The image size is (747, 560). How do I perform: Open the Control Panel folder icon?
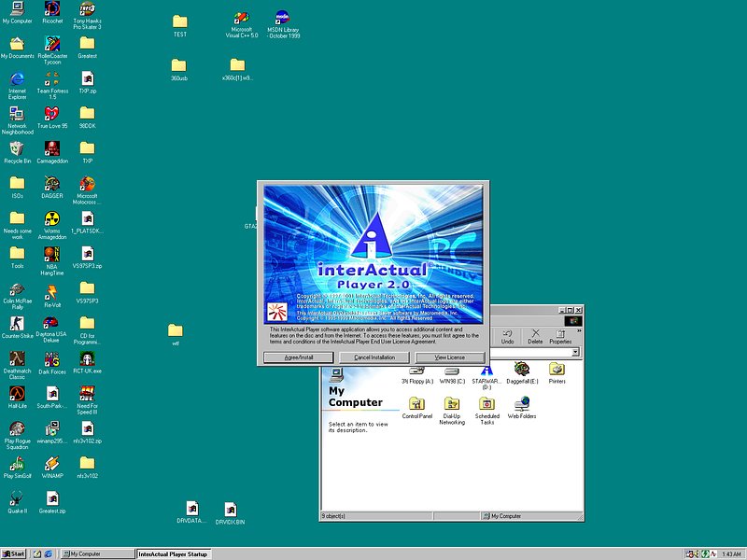point(416,403)
